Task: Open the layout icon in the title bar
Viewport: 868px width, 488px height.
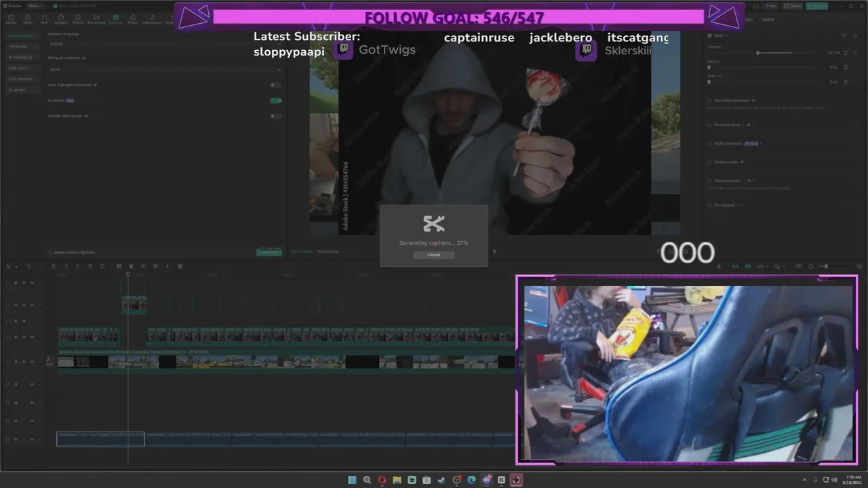Action: click(755, 5)
